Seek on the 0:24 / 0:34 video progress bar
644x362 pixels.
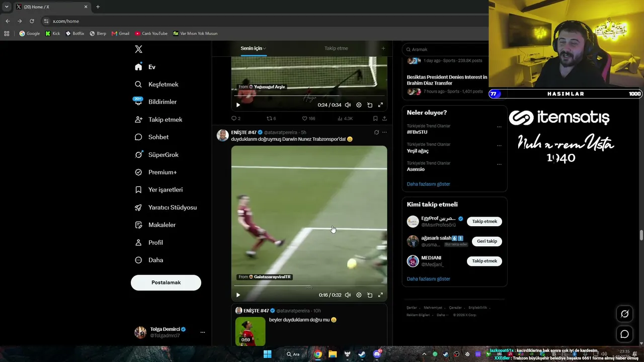309,96
